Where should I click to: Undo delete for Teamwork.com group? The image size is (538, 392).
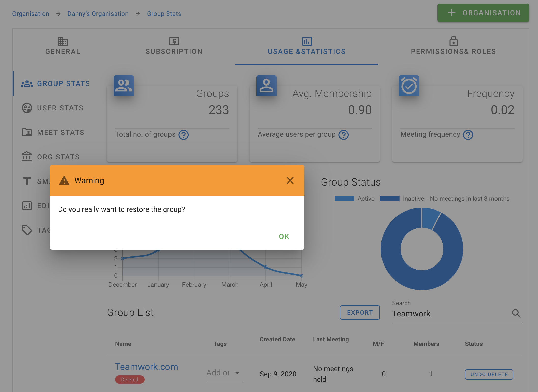[489, 374]
